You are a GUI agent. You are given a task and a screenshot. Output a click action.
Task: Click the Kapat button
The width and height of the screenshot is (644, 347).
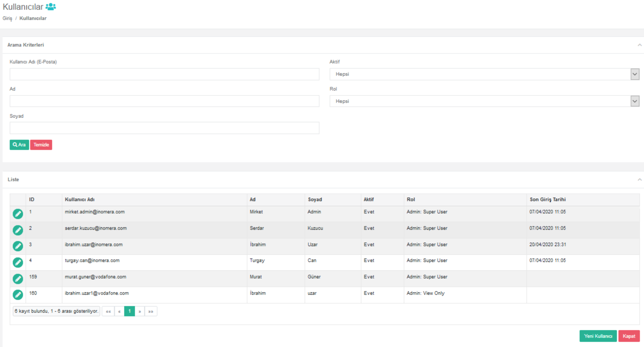(x=629, y=336)
